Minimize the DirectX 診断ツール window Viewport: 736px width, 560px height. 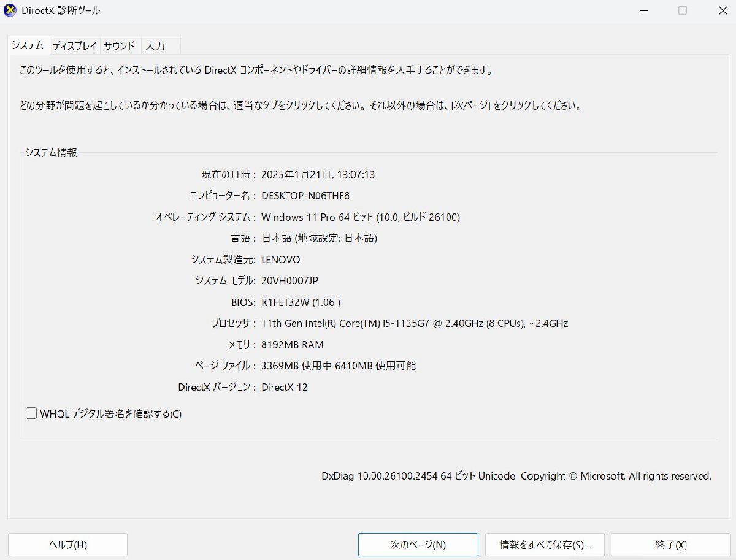(x=643, y=10)
